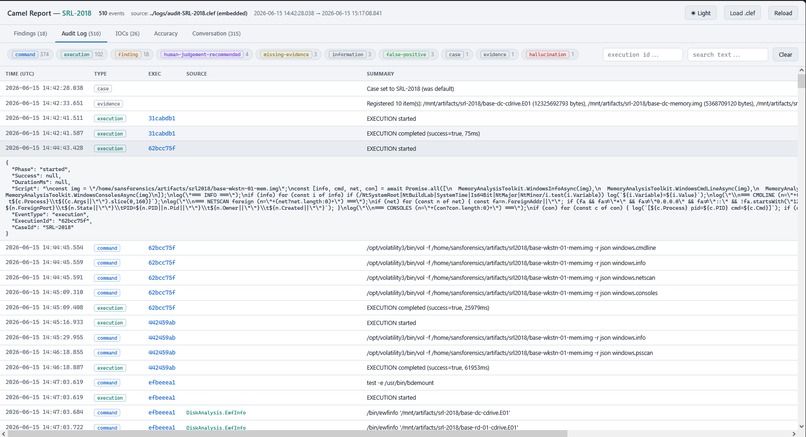The height and width of the screenshot is (437, 806).
Task: Click the vertical scrollbar up arrow
Action: pos(801,70)
